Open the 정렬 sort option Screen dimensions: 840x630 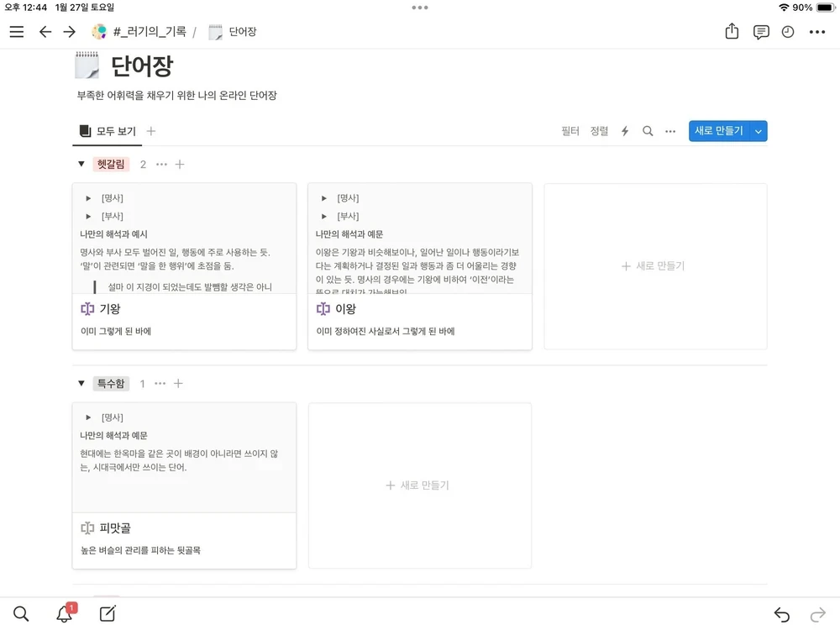click(x=599, y=131)
